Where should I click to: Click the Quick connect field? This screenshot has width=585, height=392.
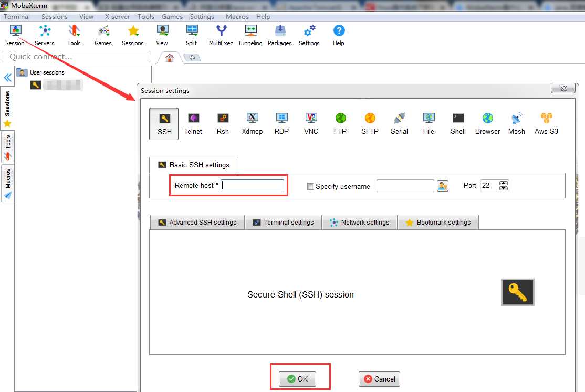click(77, 57)
